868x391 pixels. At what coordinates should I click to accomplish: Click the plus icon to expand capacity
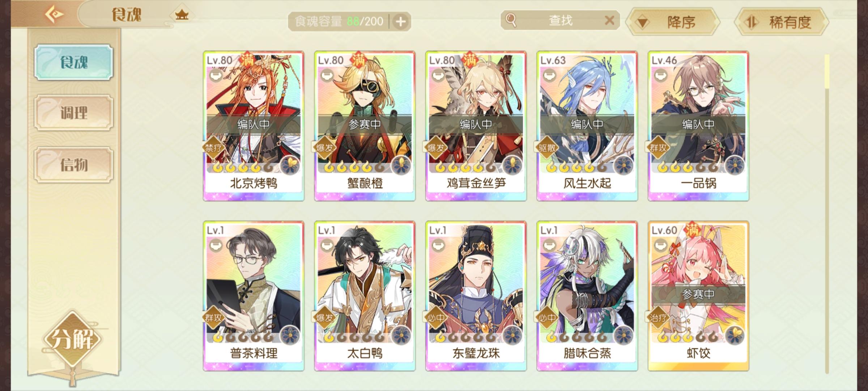coord(400,22)
